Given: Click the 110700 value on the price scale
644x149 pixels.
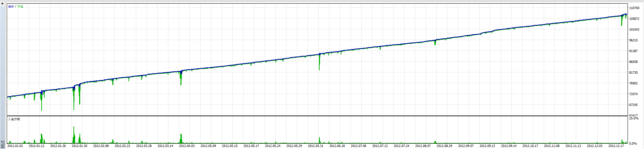Looking at the screenshot, I should (x=634, y=8).
